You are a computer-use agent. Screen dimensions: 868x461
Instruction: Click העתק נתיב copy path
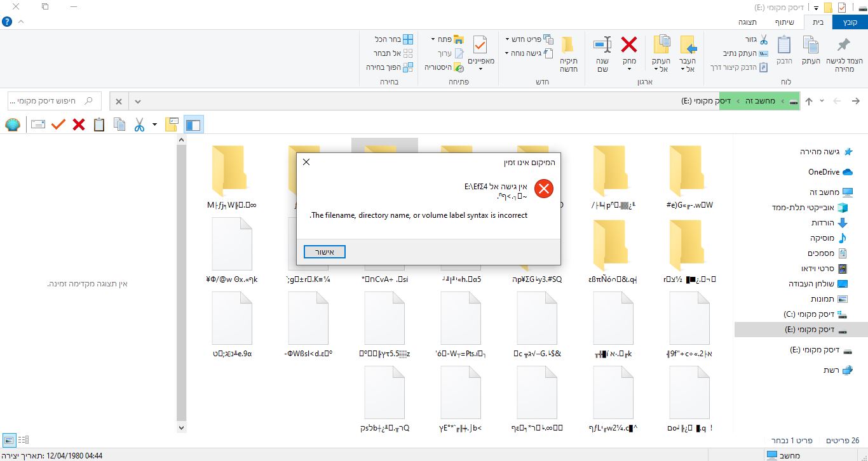tap(746, 53)
